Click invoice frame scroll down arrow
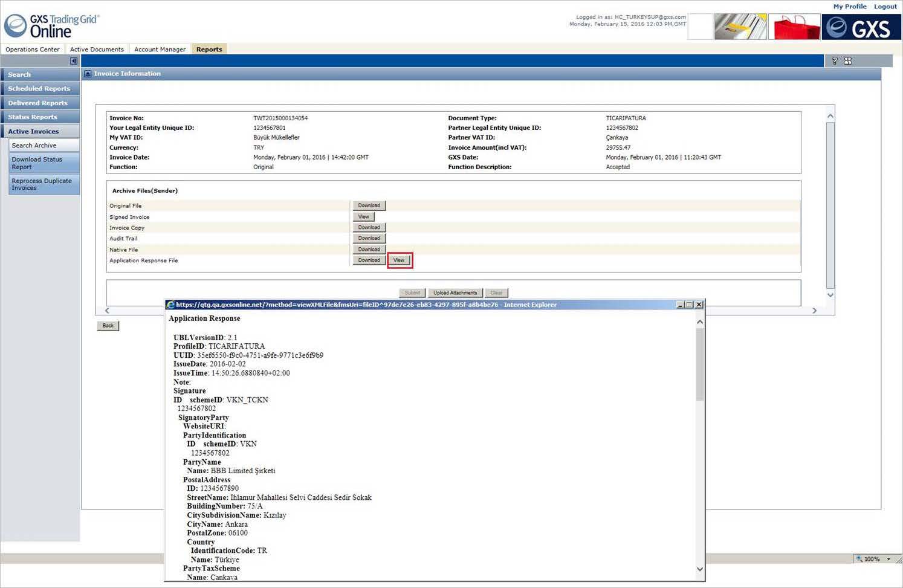Screen dimensions: 903x588 coord(830,295)
